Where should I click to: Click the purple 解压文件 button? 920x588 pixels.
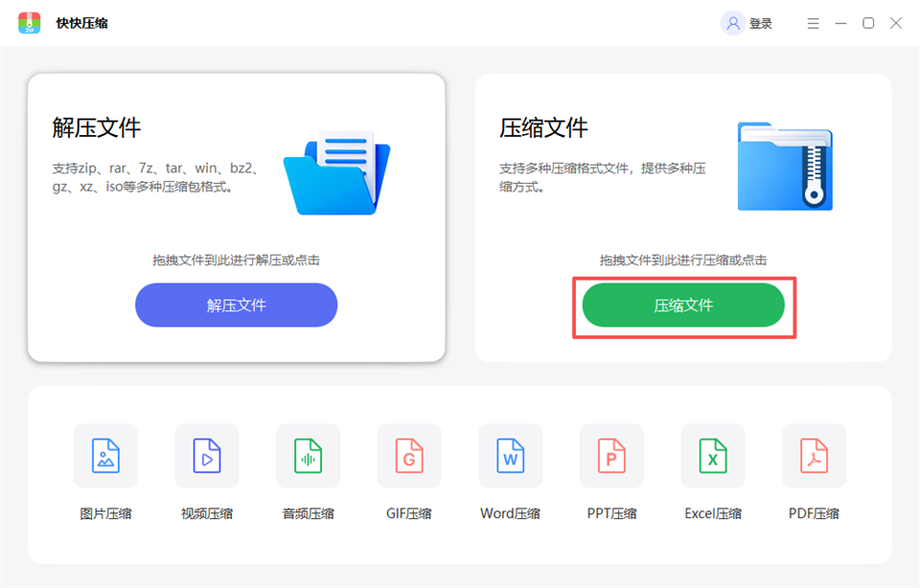pyautogui.click(x=236, y=305)
